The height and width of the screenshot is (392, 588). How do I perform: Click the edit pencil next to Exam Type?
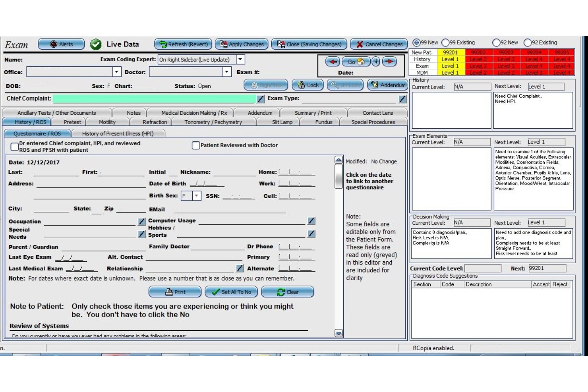[x=402, y=98]
